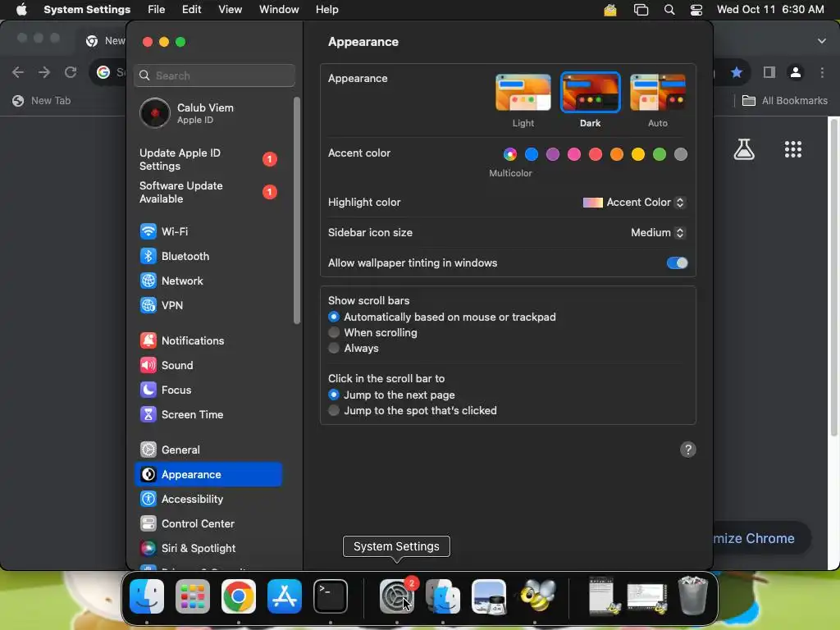Select blue accent color
Viewport: 840px width, 630px height.
click(532, 154)
